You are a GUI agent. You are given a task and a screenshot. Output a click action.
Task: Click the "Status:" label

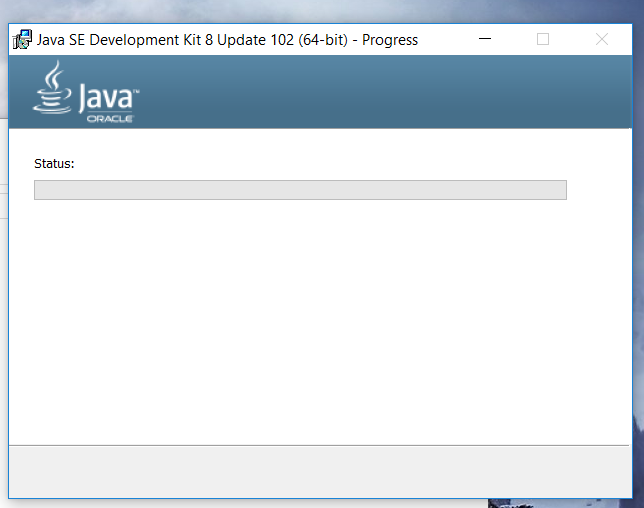click(x=54, y=164)
